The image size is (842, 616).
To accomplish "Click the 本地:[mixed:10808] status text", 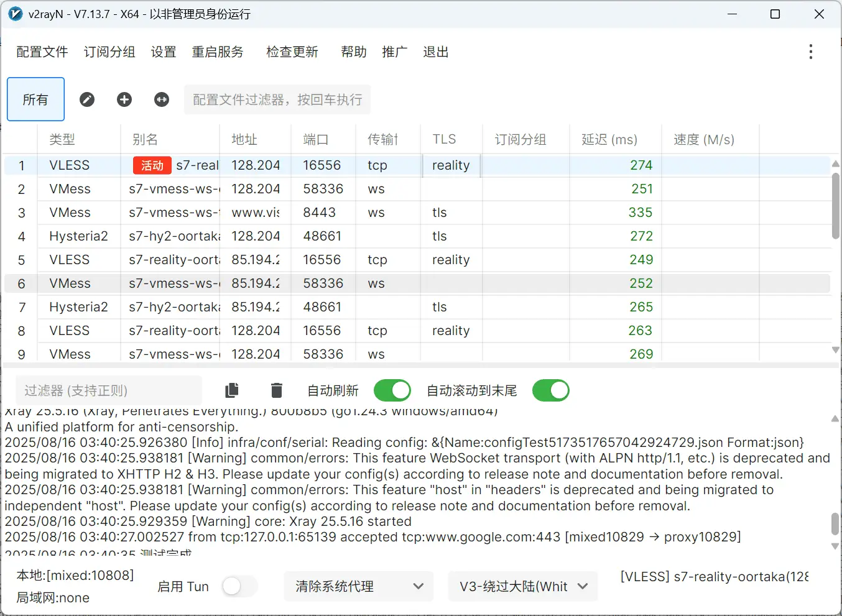I will click(x=75, y=576).
